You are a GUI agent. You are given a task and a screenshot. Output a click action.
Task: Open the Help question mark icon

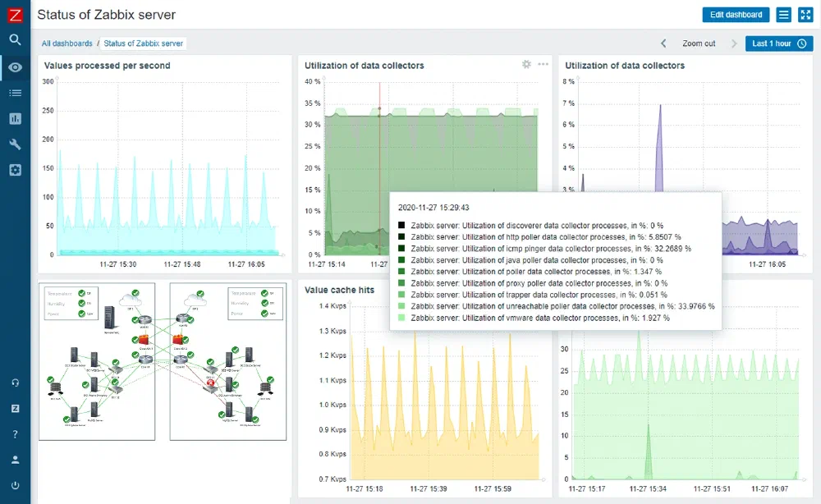point(15,434)
